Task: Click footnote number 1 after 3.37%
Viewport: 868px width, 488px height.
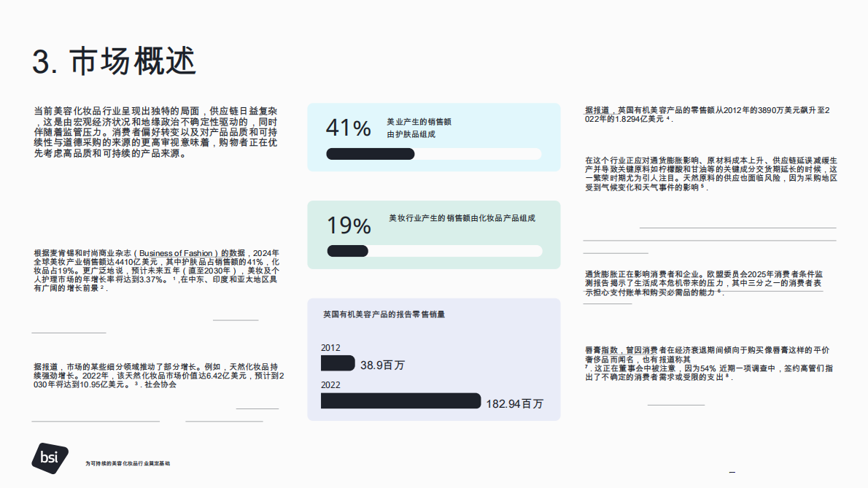Action: click(174, 279)
